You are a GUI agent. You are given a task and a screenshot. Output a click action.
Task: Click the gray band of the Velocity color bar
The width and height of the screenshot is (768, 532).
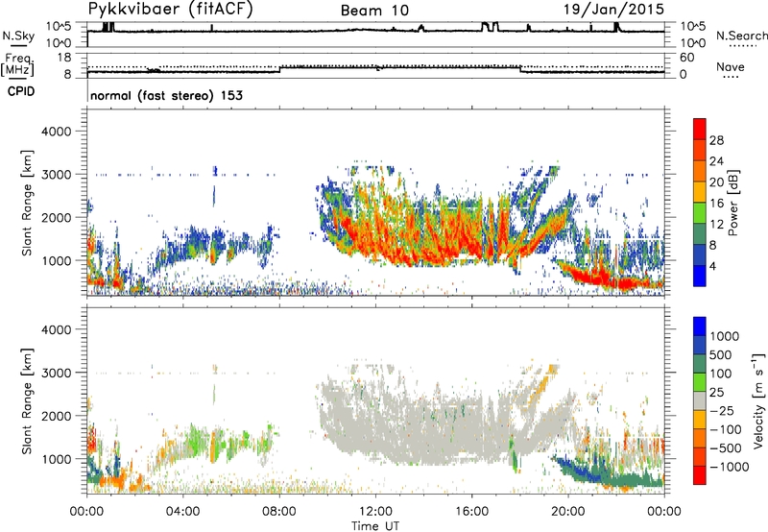click(x=700, y=401)
